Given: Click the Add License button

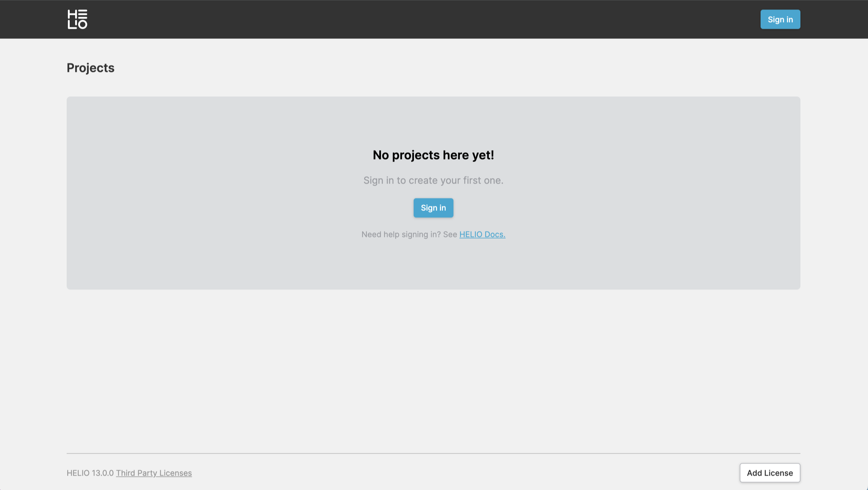Looking at the screenshot, I should [x=770, y=472].
